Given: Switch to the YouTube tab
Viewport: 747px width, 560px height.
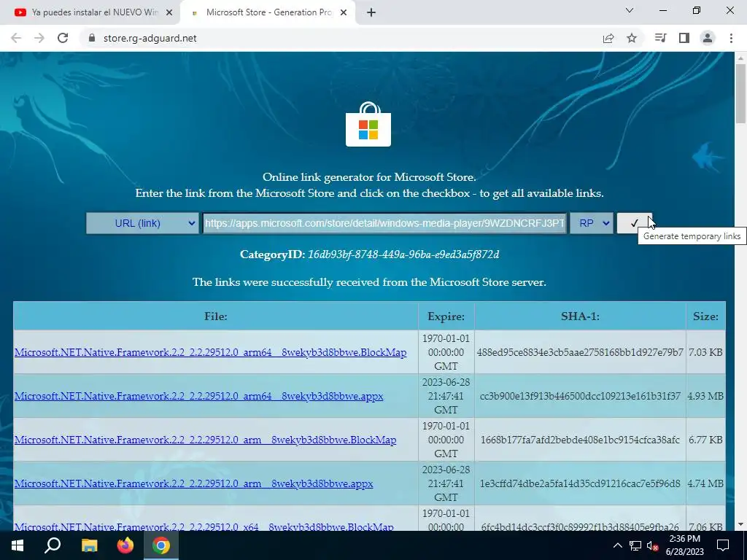Looking at the screenshot, I should pyautogui.click(x=90, y=12).
